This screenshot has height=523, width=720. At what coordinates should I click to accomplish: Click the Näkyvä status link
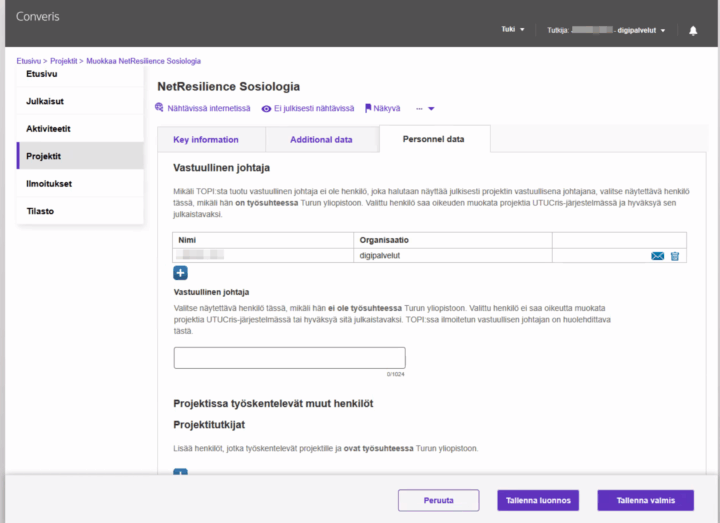(387, 108)
